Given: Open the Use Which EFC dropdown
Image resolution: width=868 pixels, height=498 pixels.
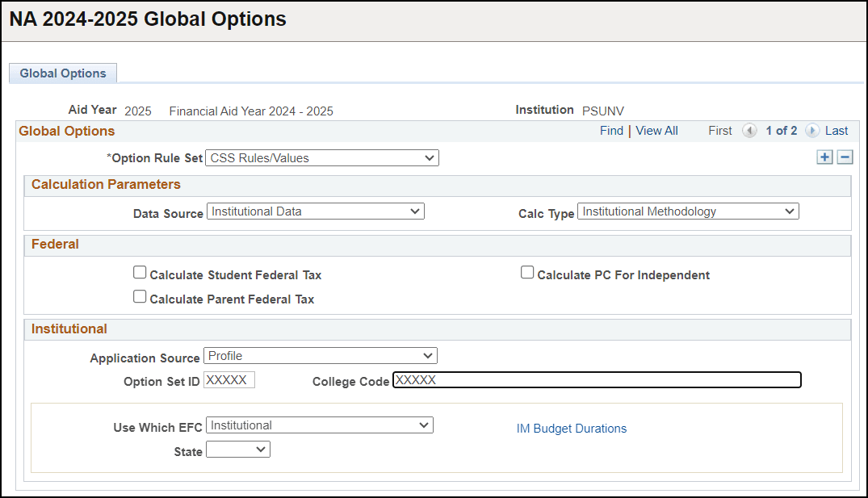Looking at the screenshot, I should coord(423,425).
